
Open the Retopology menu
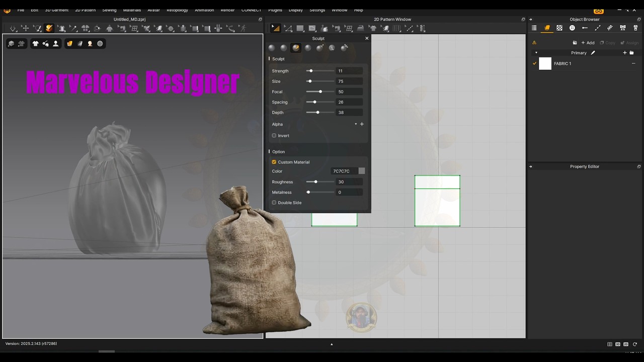177,10
